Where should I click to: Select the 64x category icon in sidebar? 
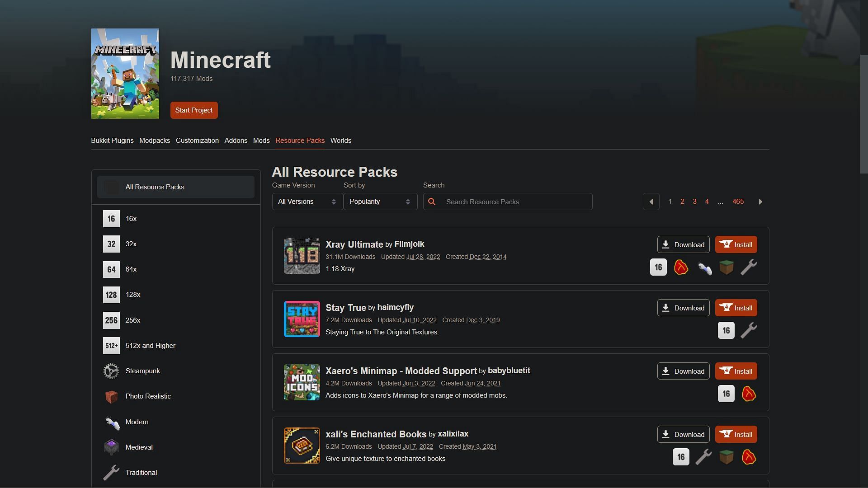pos(111,269)
